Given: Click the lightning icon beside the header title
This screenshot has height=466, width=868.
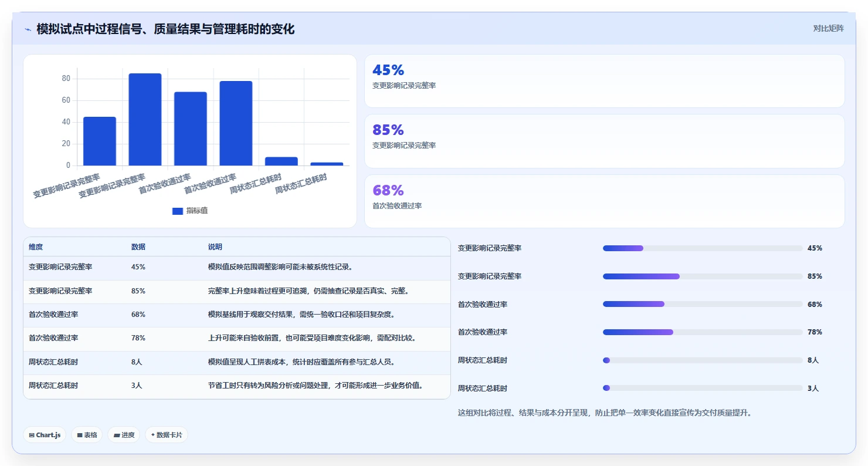Looking at the screenshot, I should (28, 29).
